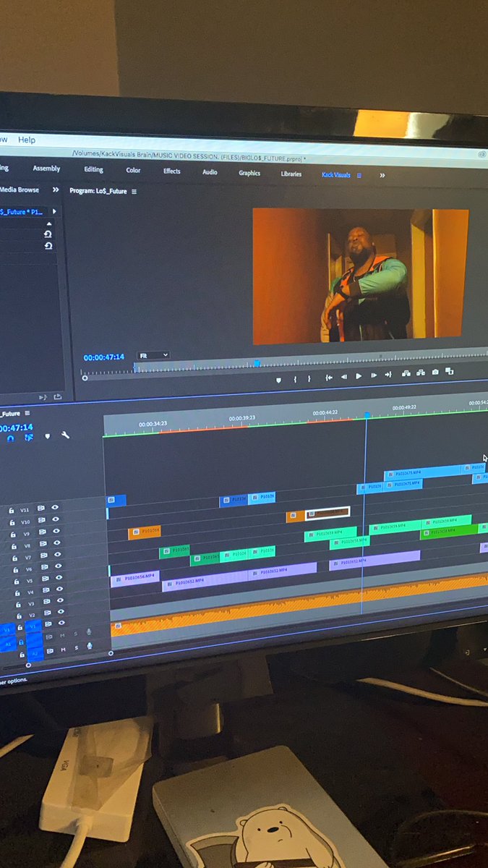488x868 pixels.
Task: Switch to the Audio workspace
Action: coord(210,172)
